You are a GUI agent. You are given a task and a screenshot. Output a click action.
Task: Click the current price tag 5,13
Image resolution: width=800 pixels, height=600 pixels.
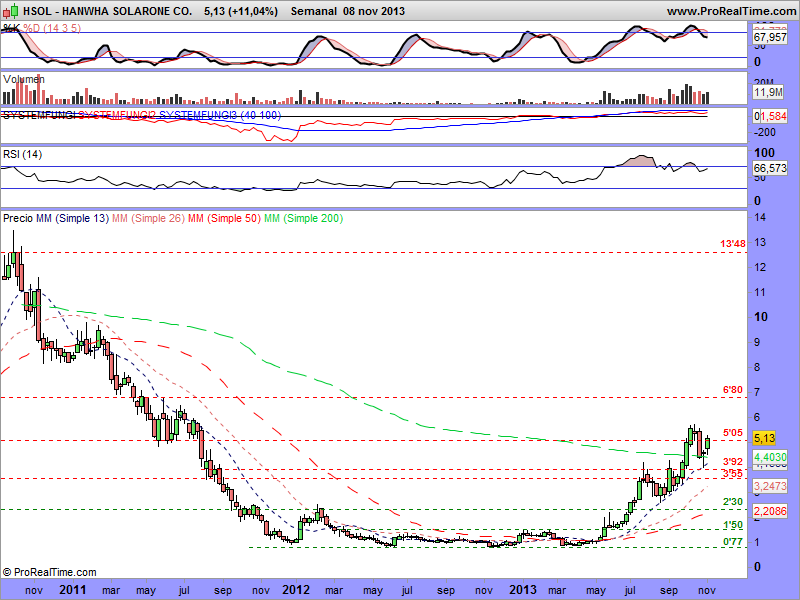[x=764, y=438]
